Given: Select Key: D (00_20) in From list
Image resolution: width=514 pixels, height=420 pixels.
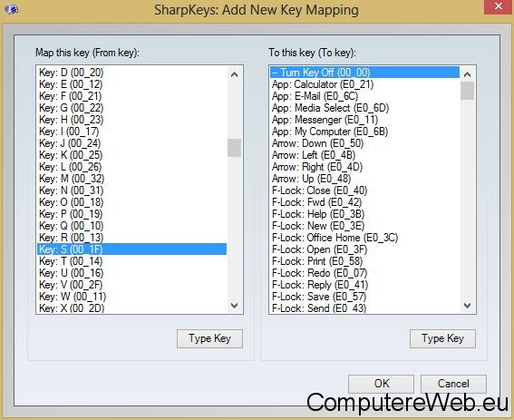Looking at the screenshot, I should (x=131, y=73).
